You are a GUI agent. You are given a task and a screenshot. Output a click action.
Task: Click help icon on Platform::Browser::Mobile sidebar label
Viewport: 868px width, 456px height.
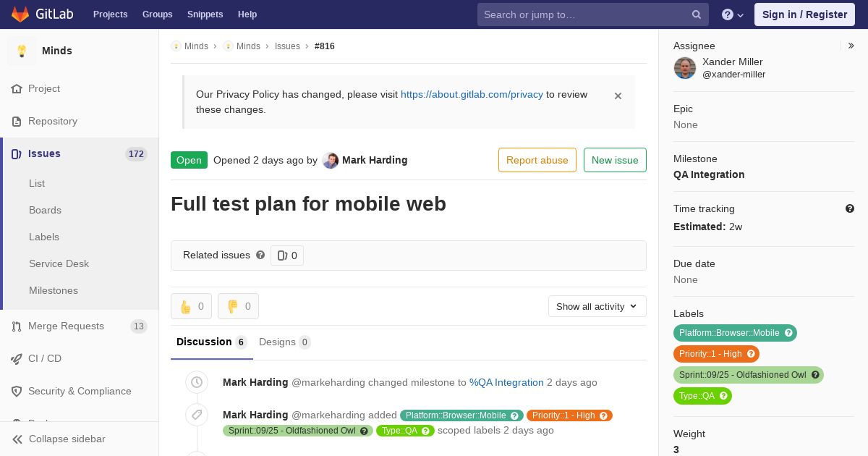(788, 333)
